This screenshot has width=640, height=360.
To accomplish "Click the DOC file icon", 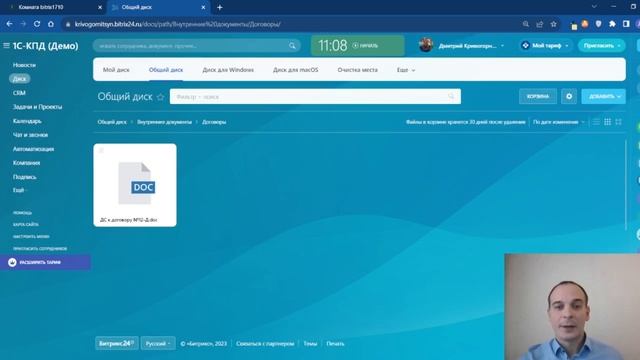I will tap(137, 183).
